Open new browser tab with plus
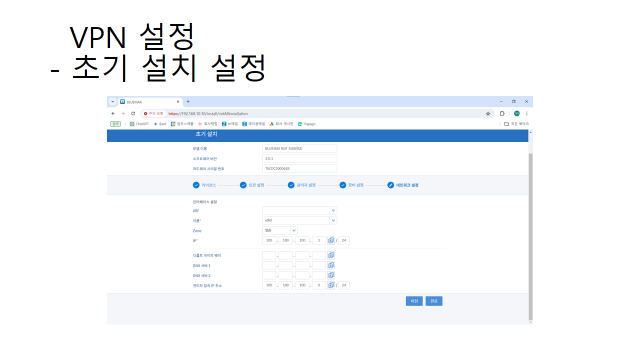Viewport: 640px width, 360px height. tap(188, 102)
